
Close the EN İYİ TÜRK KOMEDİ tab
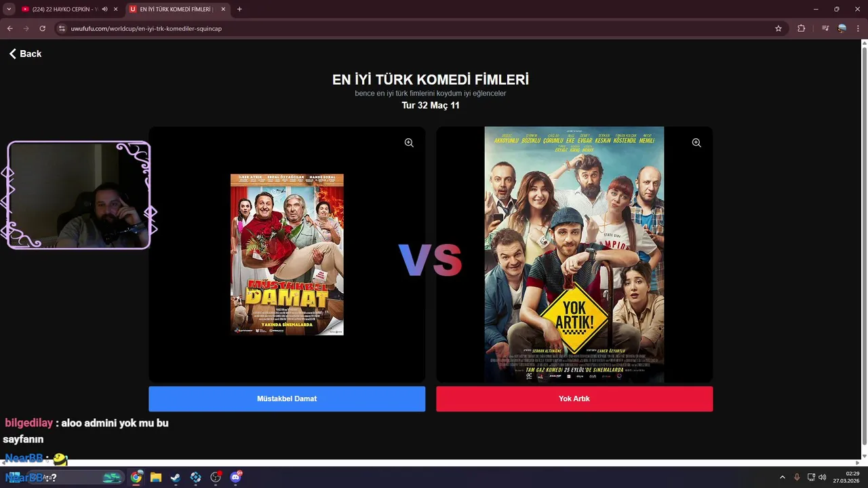coord(222,9)
